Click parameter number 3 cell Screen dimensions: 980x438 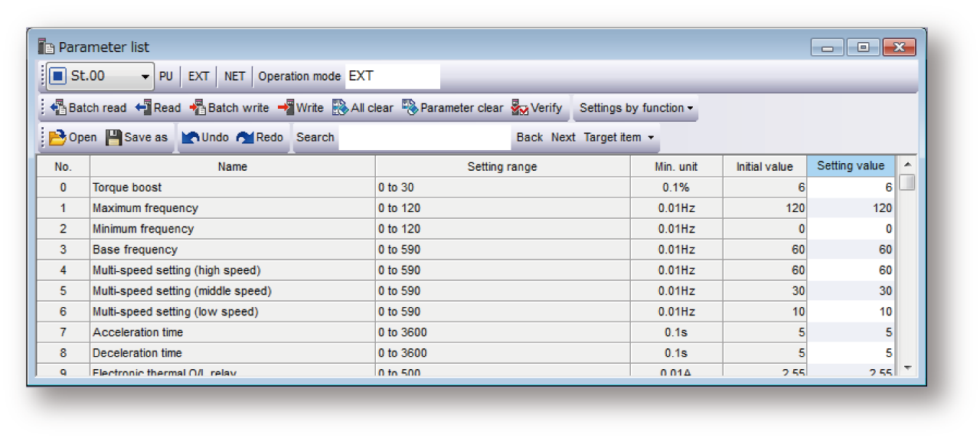[64, 250]
